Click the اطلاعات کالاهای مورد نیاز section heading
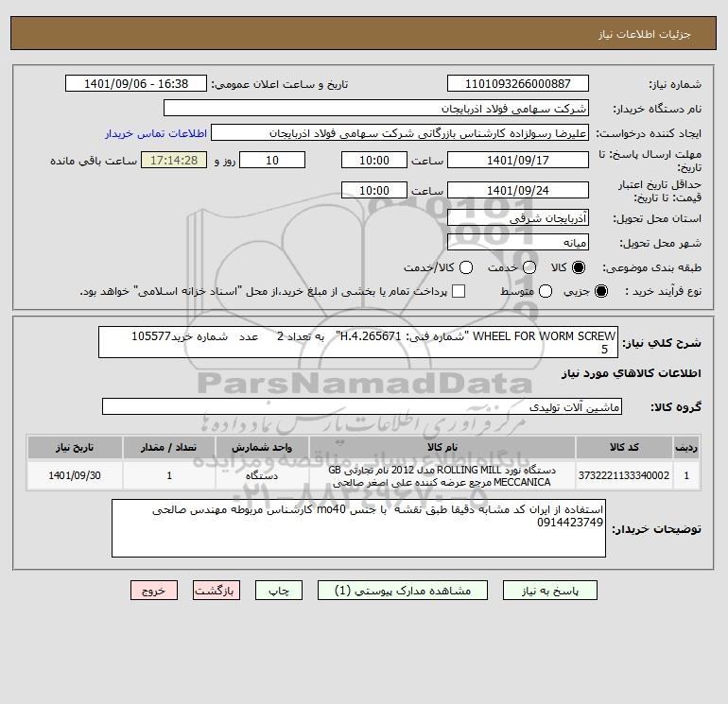 click(x=632, y=373)
